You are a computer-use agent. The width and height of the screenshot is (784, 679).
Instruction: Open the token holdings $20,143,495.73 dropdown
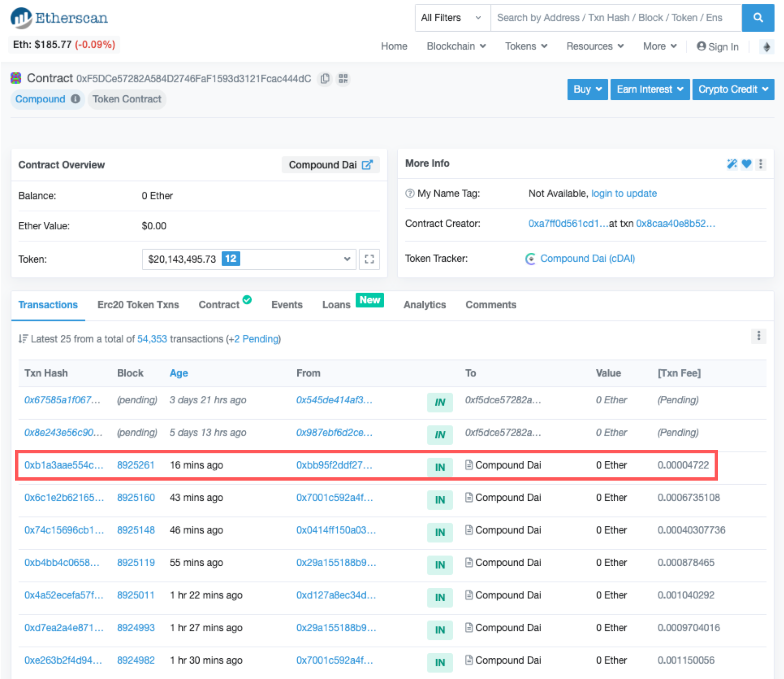pyautogui.click(x=249, y=259)
